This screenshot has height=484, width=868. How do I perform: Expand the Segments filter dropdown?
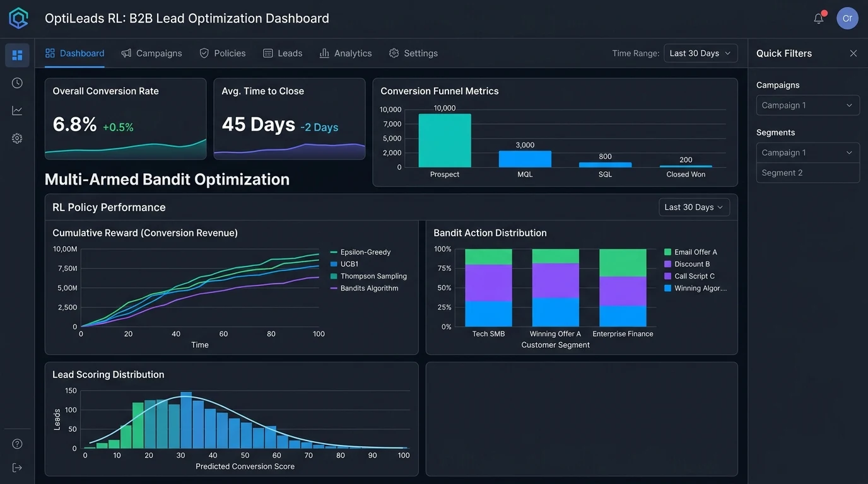tap(807, 153)
